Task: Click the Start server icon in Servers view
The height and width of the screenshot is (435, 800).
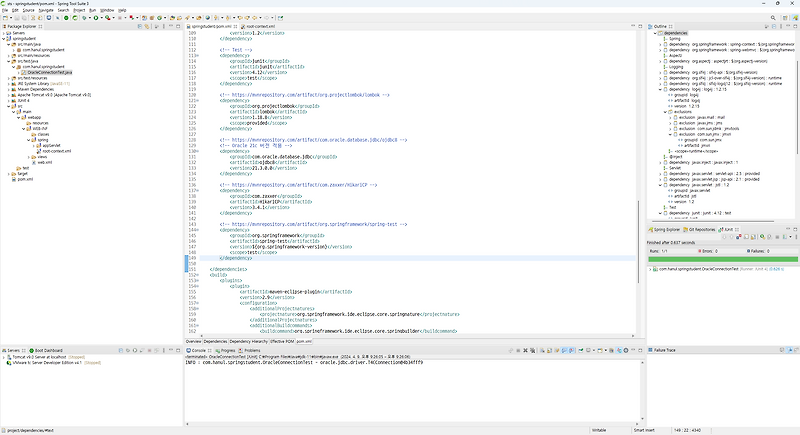Action: [135, 350]
